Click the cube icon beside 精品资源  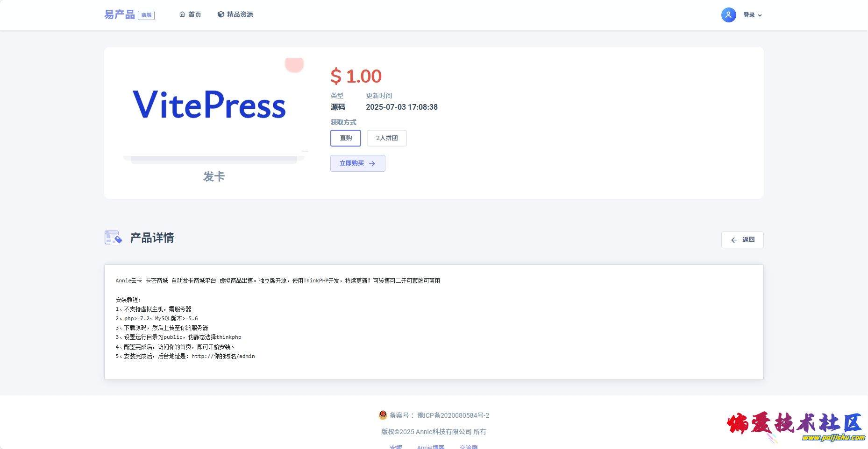[x=221, y=14]
